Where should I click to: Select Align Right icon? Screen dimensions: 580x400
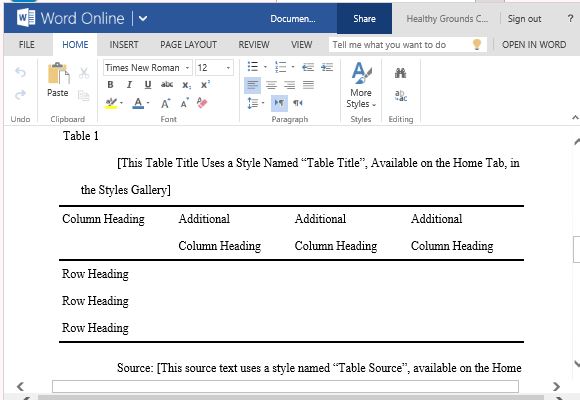tap(289, 85)
